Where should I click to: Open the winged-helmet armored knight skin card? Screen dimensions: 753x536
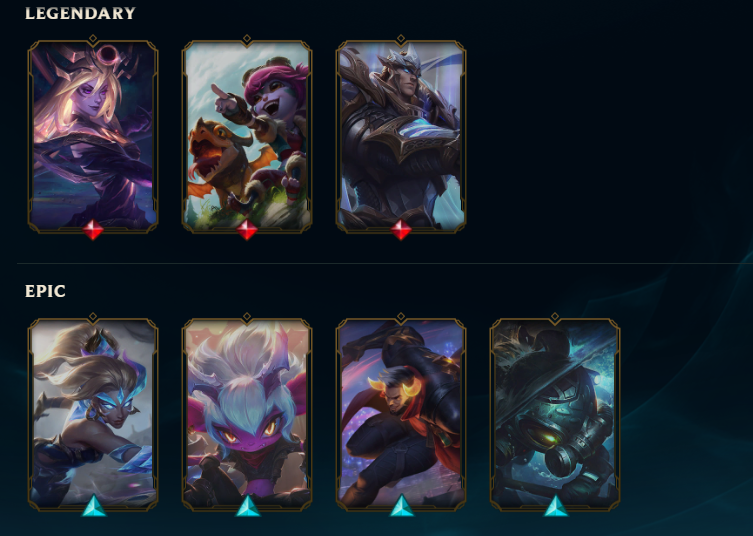click(401, 136)
